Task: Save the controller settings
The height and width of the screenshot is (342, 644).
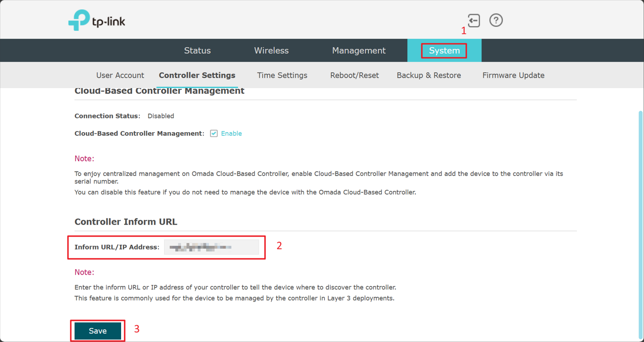Action: [98, 331]
